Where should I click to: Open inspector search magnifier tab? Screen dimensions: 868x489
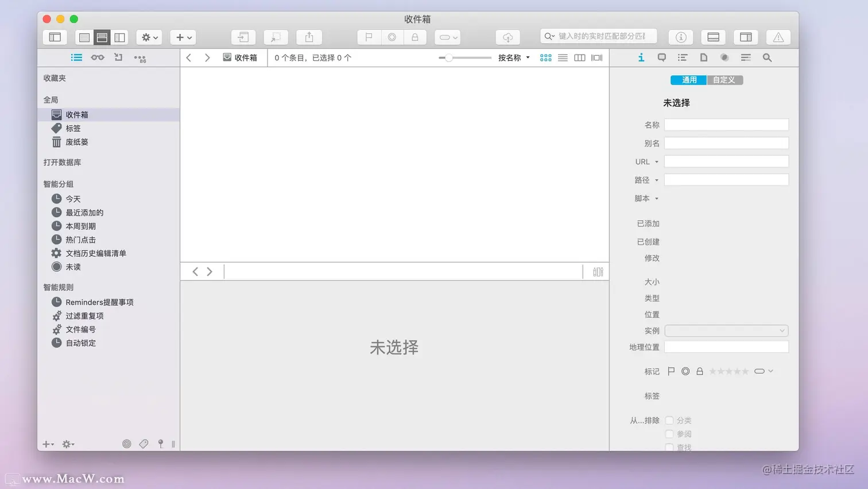767,57
